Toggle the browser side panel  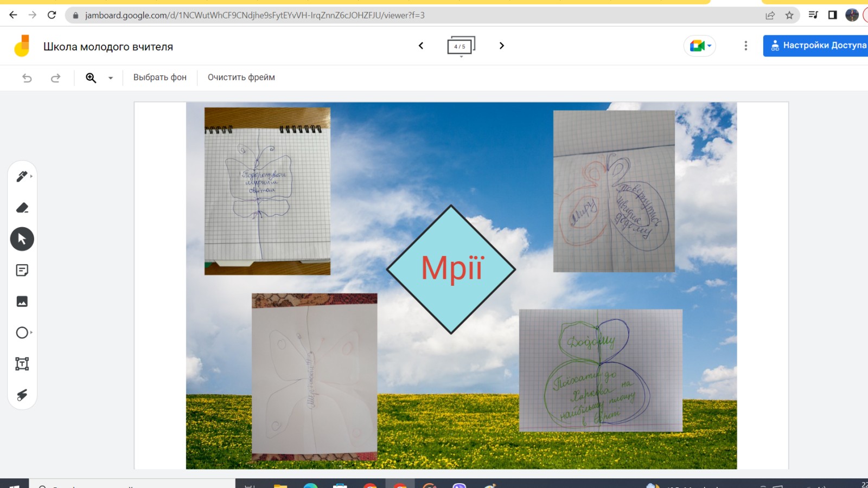click(x=833, y=15)
